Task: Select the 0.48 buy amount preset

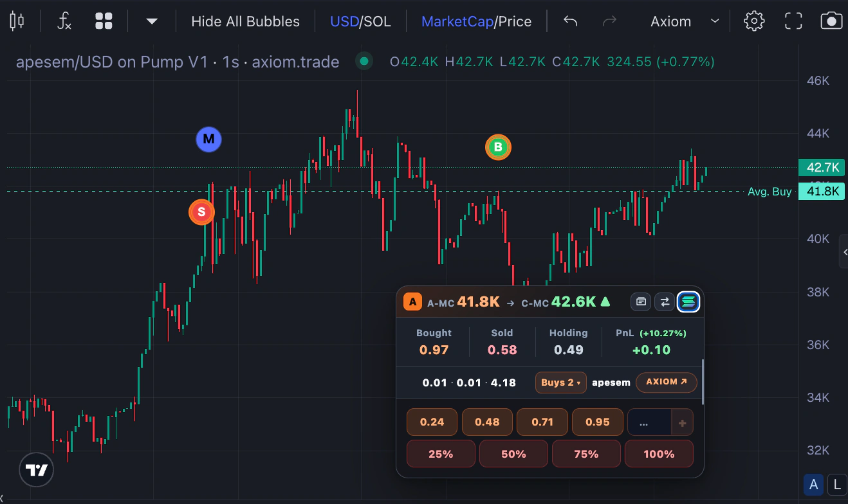Action: coord(487,422)
